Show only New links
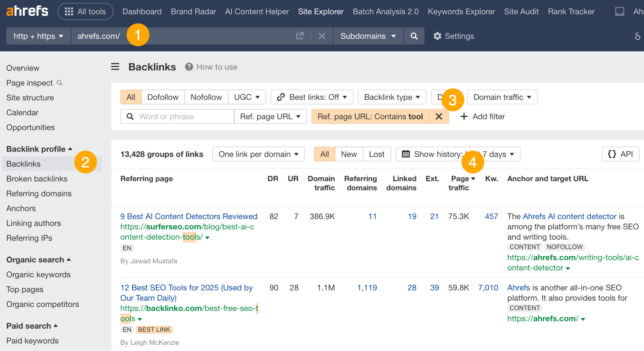Viewport: 644px width, 351px height. tap(348, 154)
